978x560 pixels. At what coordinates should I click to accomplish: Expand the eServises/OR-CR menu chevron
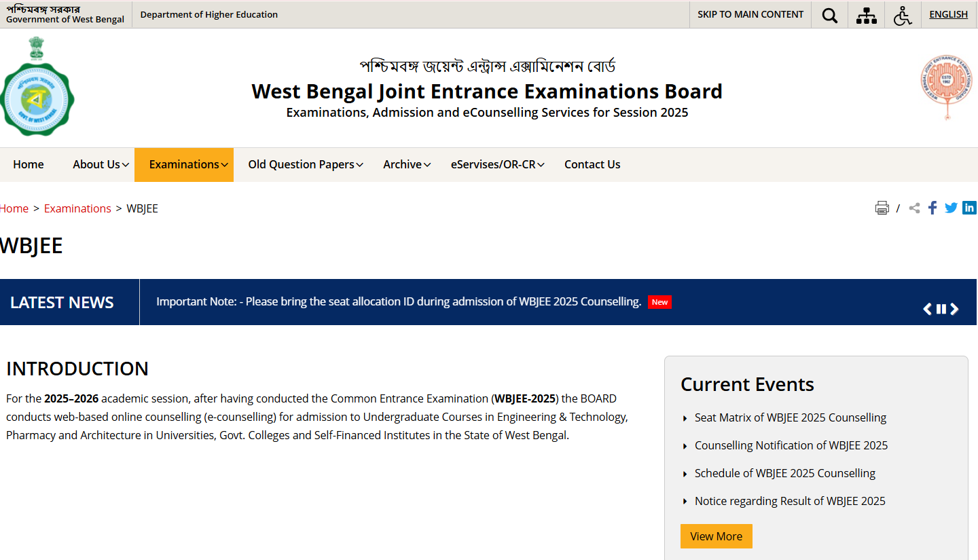[x=541, y=165]
